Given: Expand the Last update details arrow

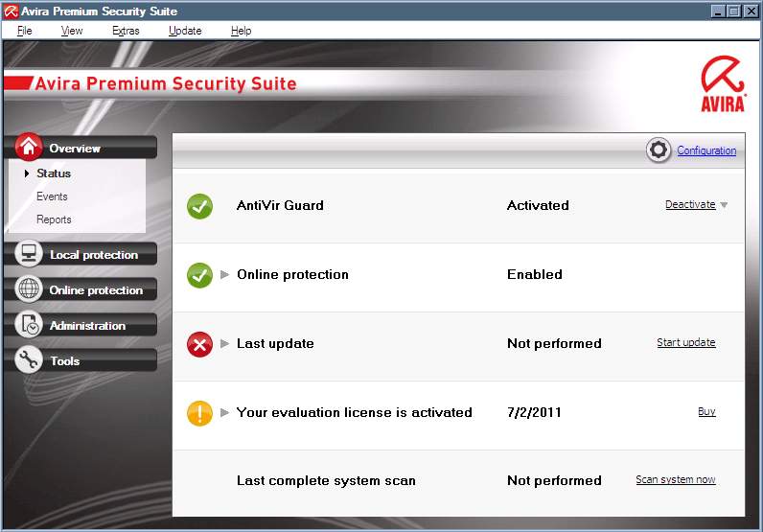Looking at the screenshot, I should tap(225, 343).
